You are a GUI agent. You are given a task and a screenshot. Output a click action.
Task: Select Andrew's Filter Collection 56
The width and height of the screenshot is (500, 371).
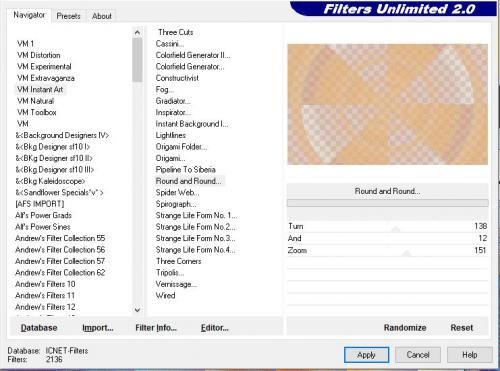(x=60, y=250)
